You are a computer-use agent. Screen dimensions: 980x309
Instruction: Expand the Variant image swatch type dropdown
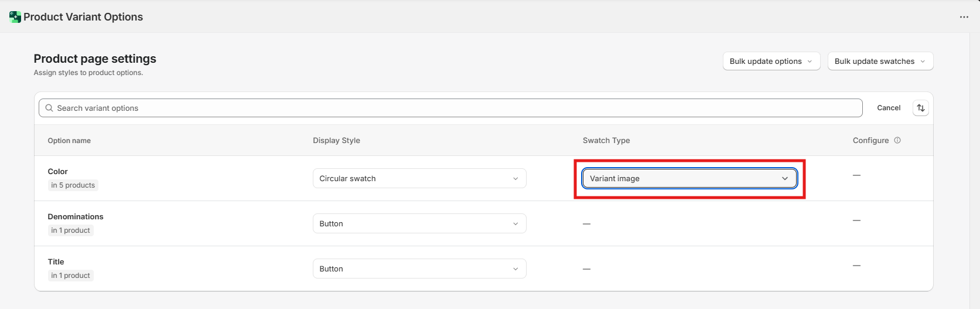[x=689, y=178]
